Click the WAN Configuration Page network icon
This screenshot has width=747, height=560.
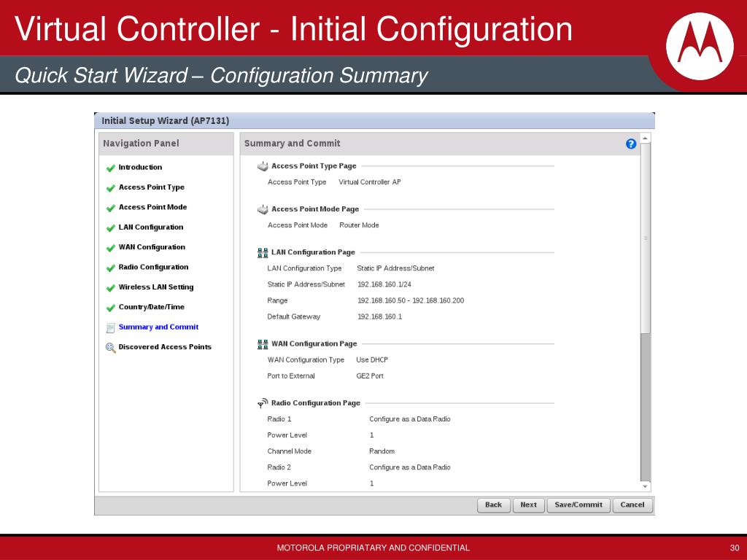[x=263, y=344]
